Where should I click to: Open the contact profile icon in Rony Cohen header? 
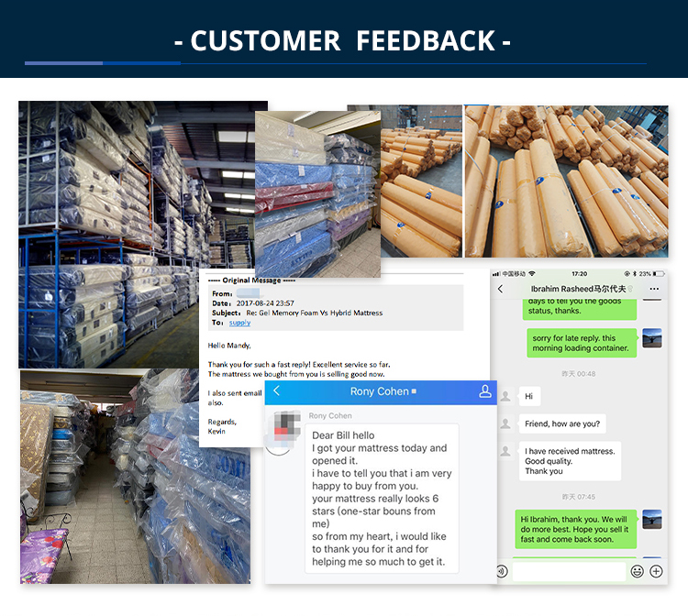pos(485,391)
